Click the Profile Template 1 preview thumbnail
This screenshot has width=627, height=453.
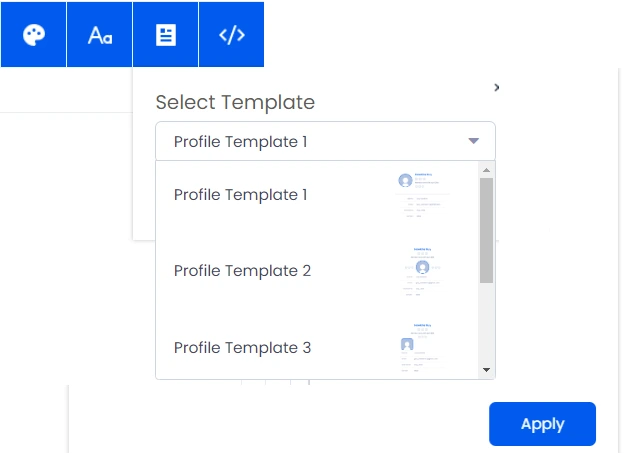(422, 195)
